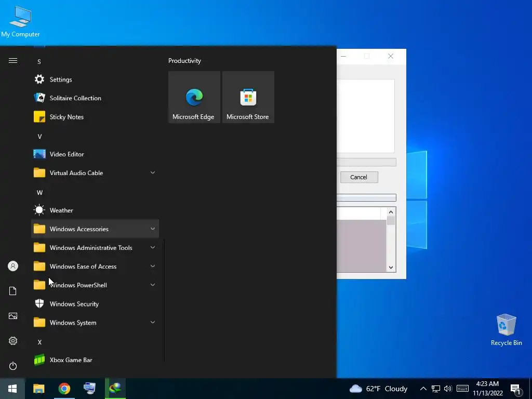Expand Windows Administrative Tools folder
This screenshot has height=399, width=532.
[95, 248]
